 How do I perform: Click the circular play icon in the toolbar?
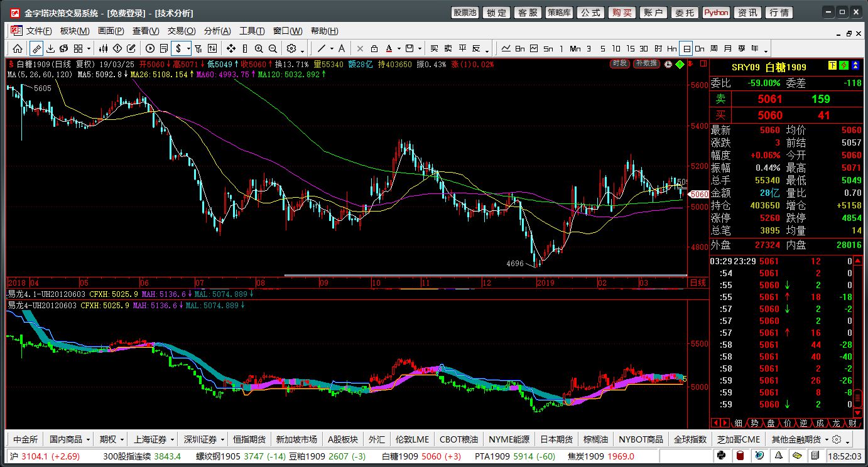(x=149, y=48)
